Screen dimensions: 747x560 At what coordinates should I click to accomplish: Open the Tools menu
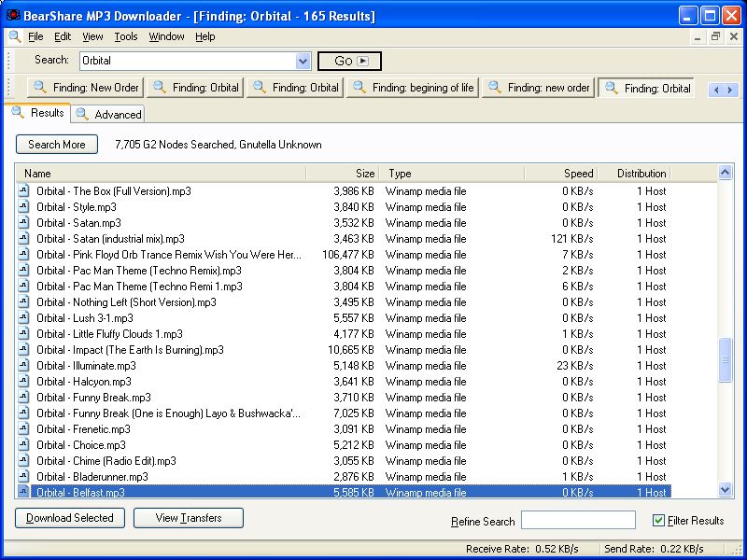tap(125, 36)
